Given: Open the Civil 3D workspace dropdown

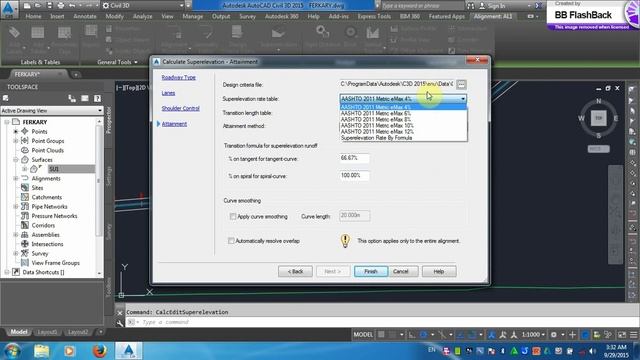Looking at the screenshot, I should click(143, 6).
